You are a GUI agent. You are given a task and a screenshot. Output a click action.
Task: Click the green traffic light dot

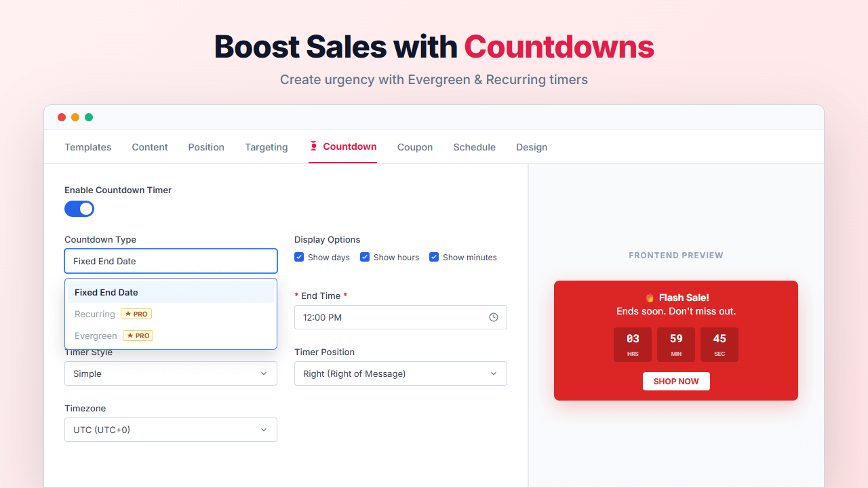coord(89,117)
